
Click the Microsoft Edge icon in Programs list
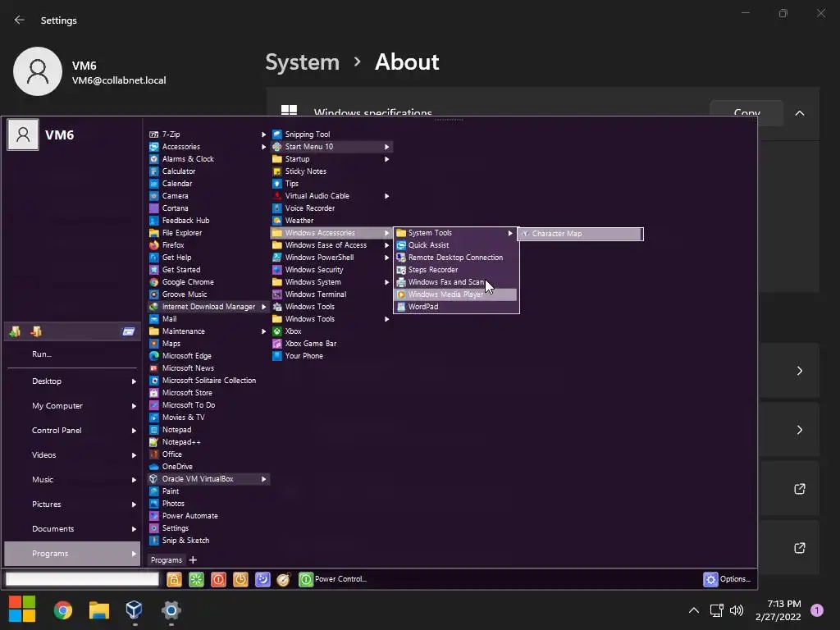pos(153,356)
